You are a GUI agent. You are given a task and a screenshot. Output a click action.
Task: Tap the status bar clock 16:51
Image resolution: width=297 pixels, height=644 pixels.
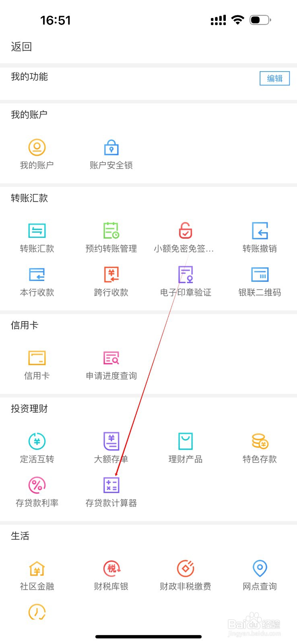56,20
